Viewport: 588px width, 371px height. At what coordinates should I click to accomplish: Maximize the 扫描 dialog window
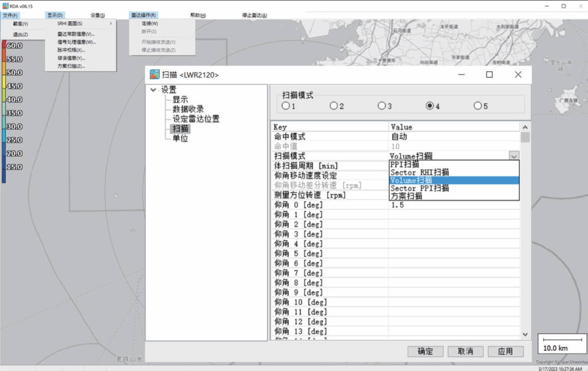pos(489,75)
